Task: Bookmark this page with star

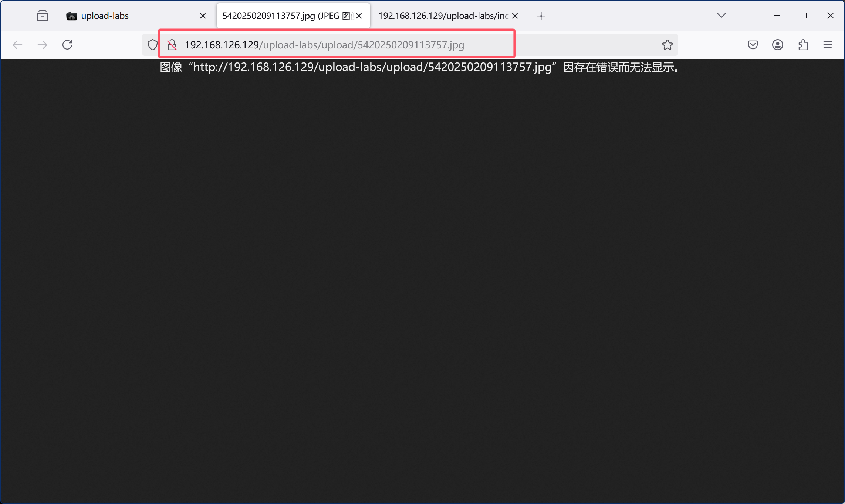Action: [667, 45]
